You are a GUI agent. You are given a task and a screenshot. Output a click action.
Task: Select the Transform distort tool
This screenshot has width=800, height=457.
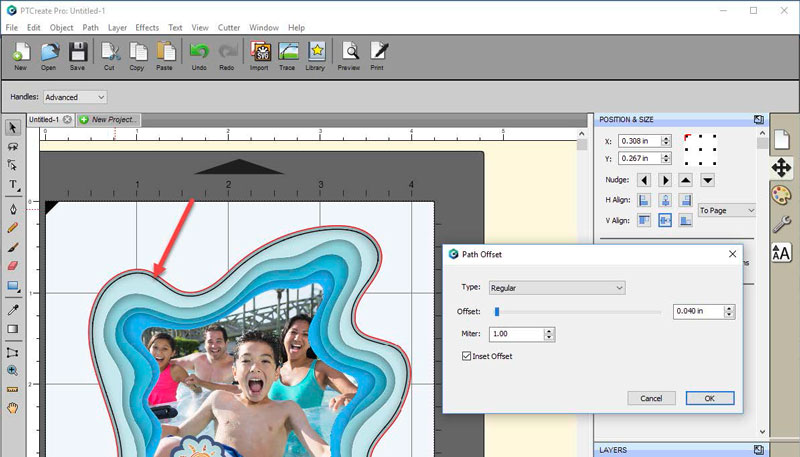pos(13,352)
